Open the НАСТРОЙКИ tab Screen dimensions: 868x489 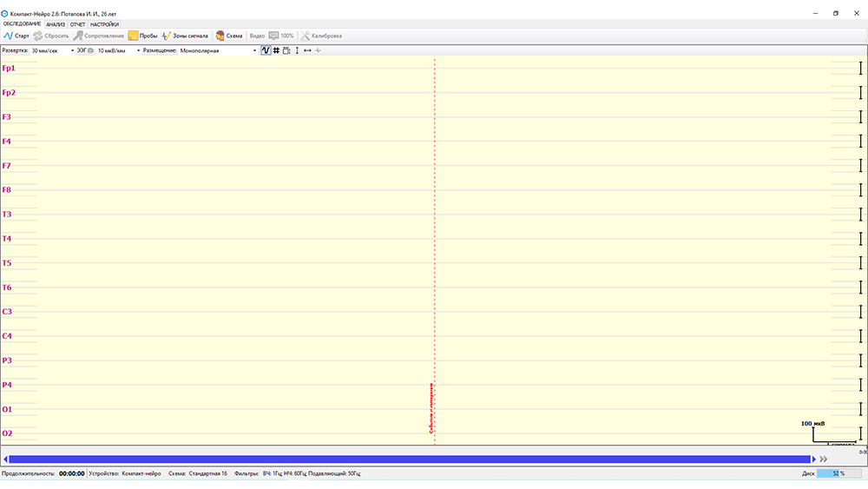(x=104, y=24)
